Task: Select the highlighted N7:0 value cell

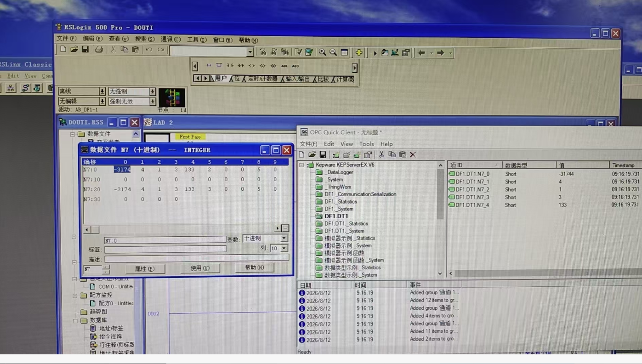Action: pyautogui.click(x=122, y=170)
